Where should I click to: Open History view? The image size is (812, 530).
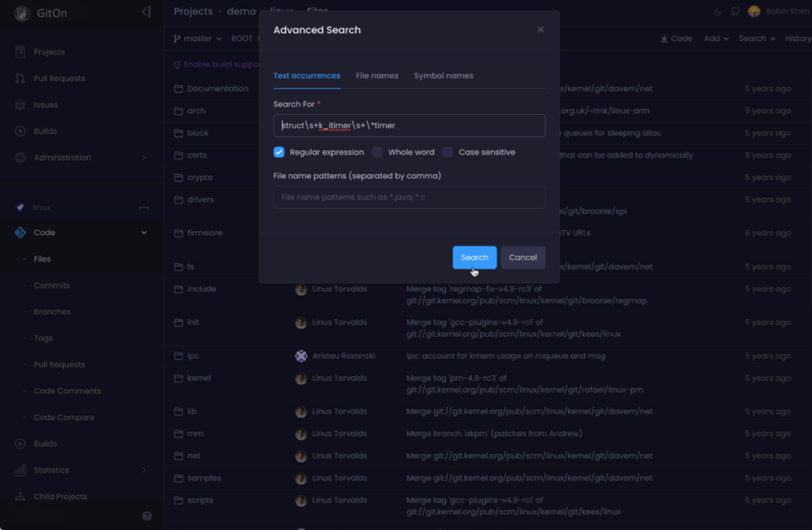pos(798,38)
